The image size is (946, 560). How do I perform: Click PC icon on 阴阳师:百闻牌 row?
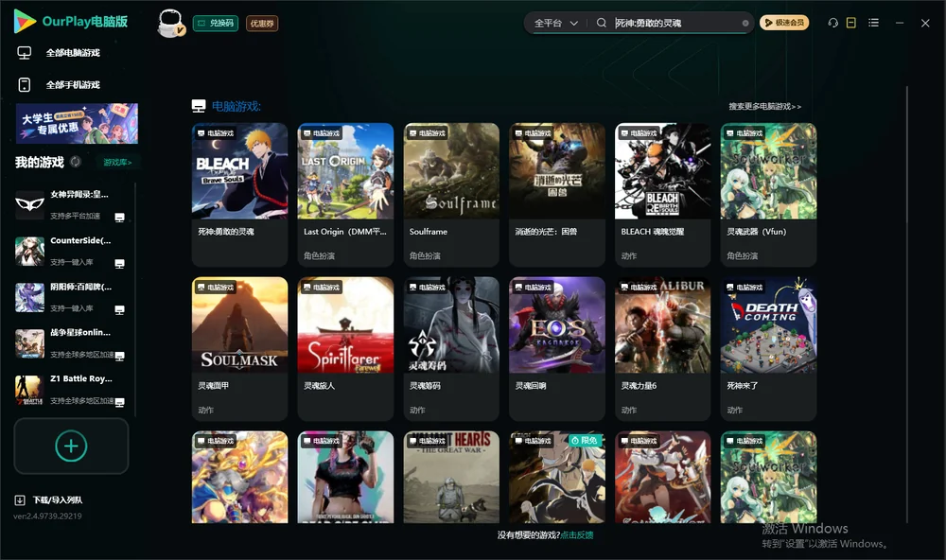coord(119,309)
